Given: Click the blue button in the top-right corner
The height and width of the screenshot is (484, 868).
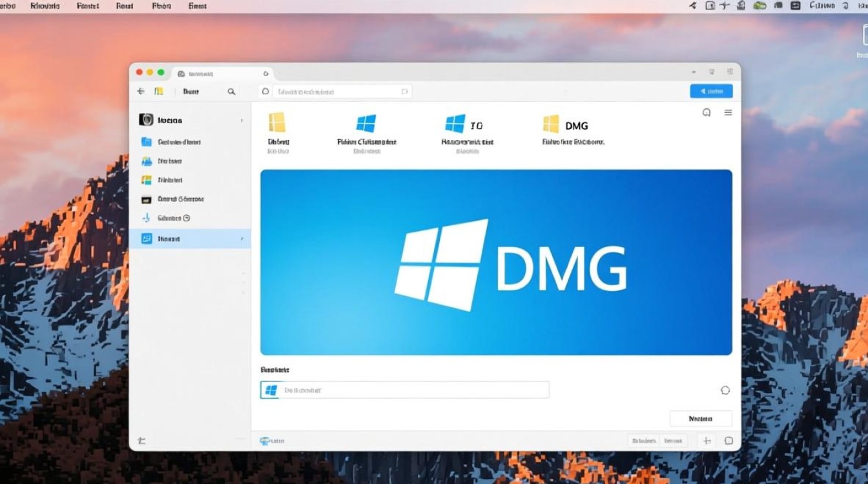Looking at the screenshot, I should (x=710, y=91).
